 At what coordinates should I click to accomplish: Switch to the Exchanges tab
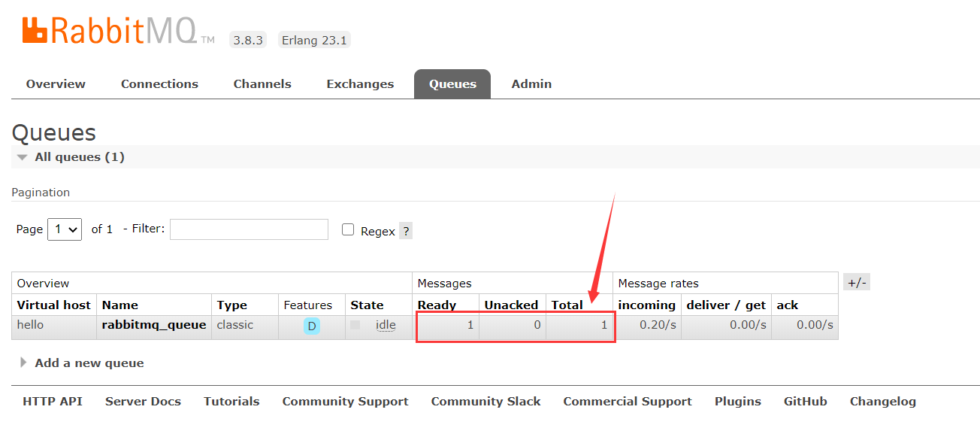pos(360,84)
